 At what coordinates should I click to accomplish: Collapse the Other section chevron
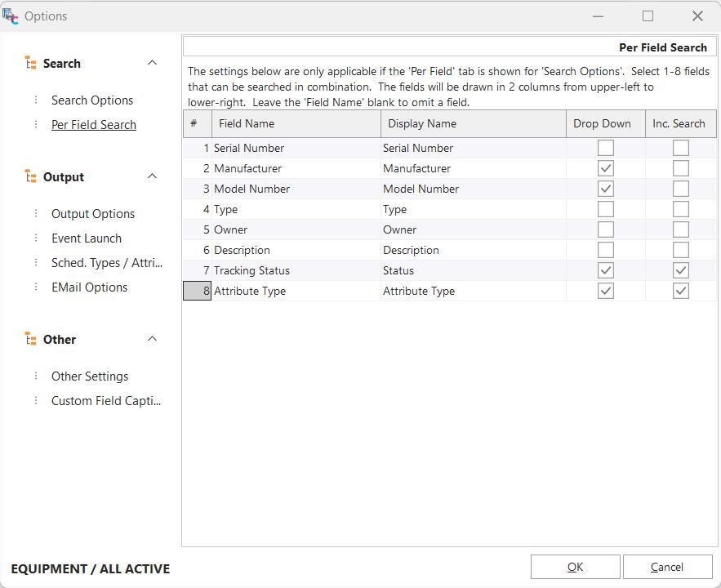point(152,339)
